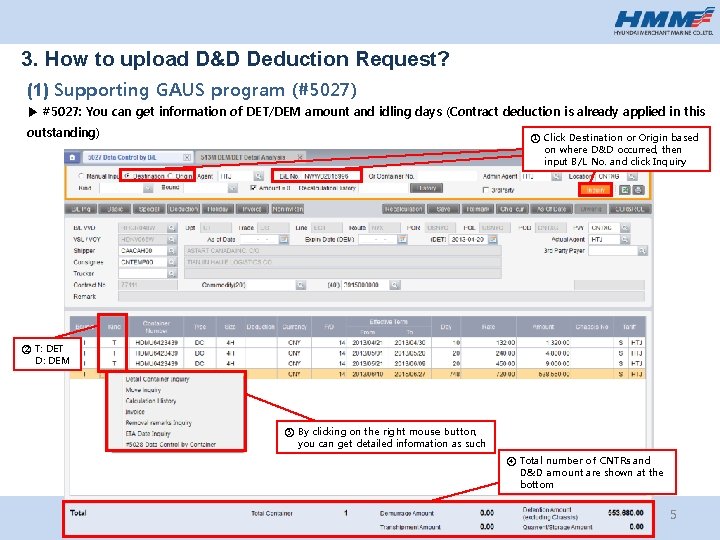Image resolution: width=720 pixels, height=540 pixels.
Task: Open the Consignee lookup icon
Action: pyautogui.click(x=172, y=262)
